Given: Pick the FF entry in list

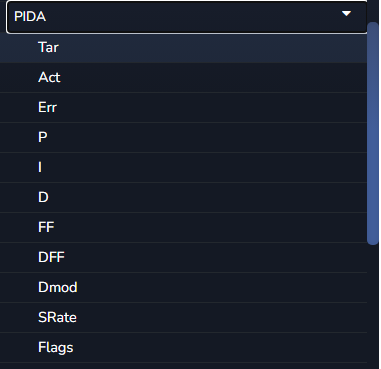Looking at the screenshot, I should pos(183,228).
